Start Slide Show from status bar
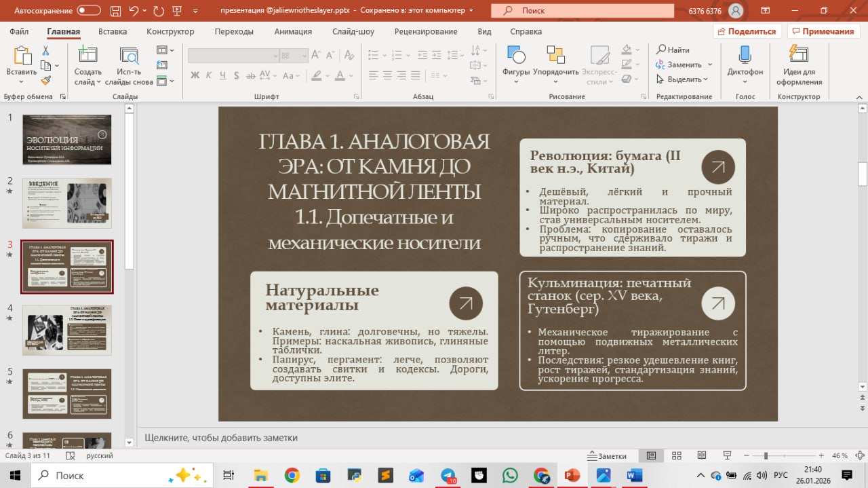The width and height of the screenshot is (868, 488). (726, 455)
